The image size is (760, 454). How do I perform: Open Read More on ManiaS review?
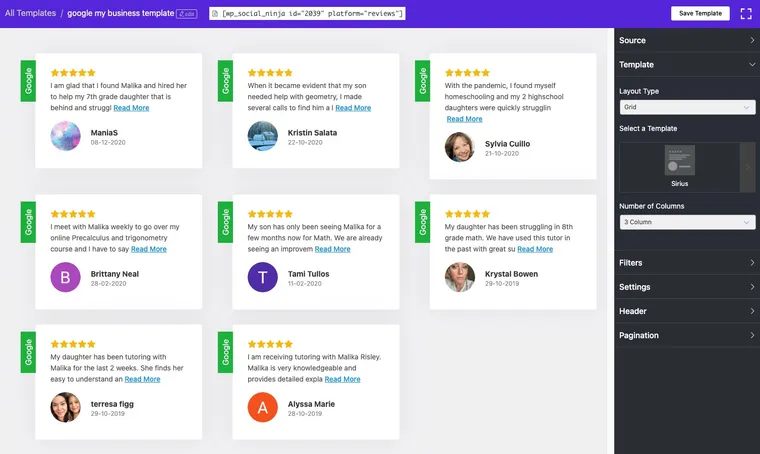[x=131, y=108]
